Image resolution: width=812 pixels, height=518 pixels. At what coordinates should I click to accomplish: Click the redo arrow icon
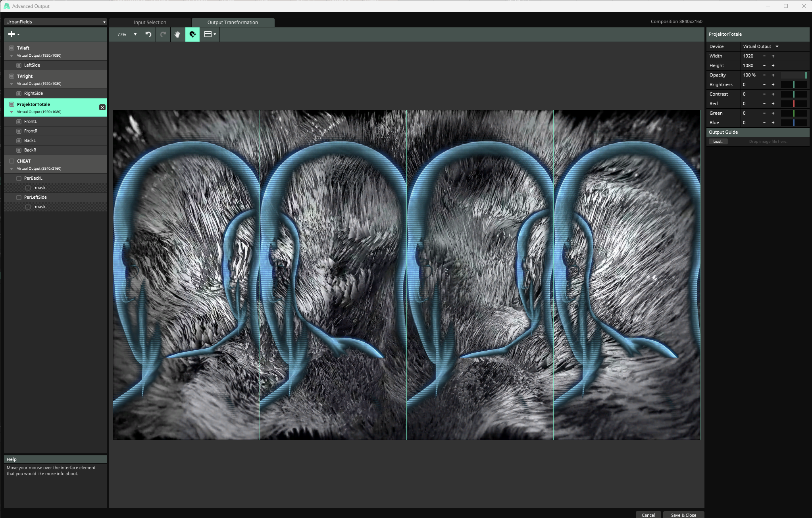tap(163, 35)
